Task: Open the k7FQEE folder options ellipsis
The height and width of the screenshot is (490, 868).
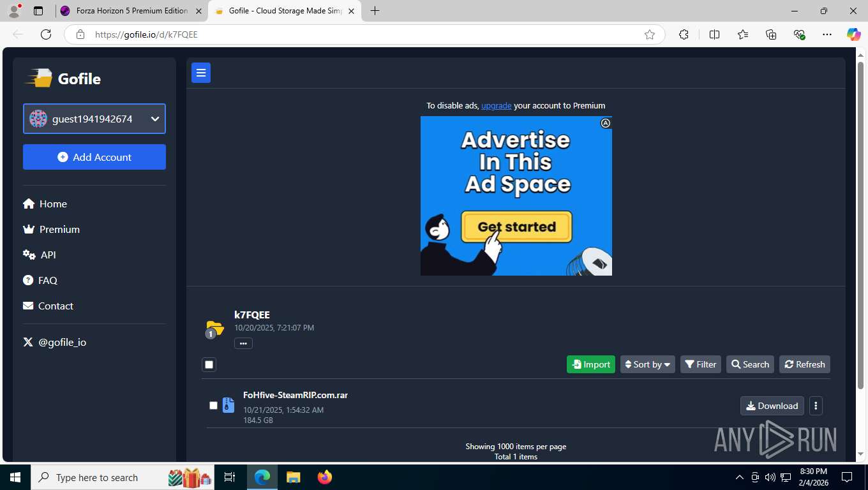Action: click(243, 343)
